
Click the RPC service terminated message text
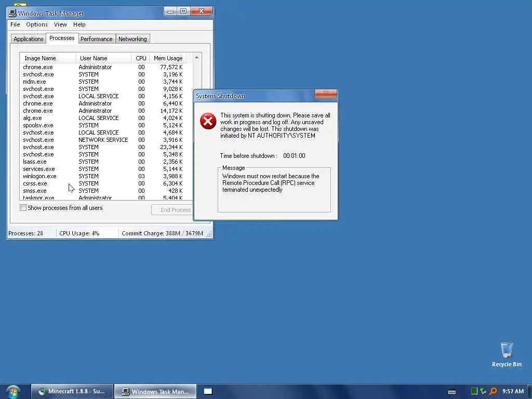pos(271,183)
